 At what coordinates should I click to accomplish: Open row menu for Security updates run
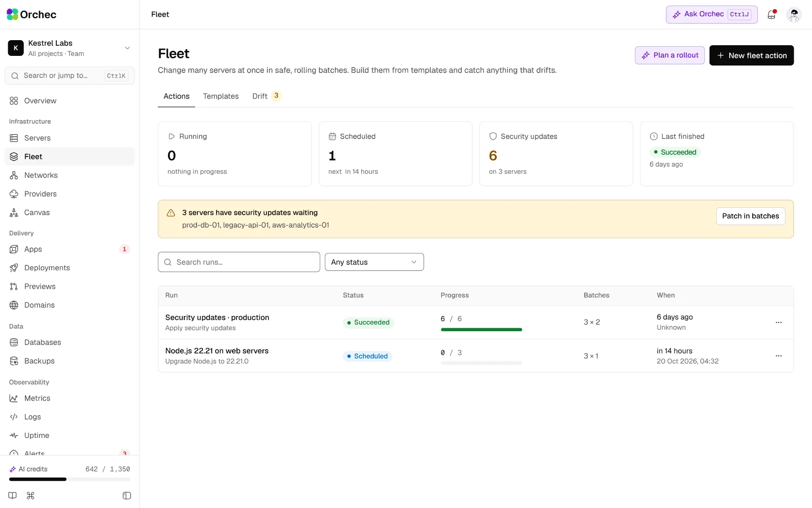click(x=779, y=323)
